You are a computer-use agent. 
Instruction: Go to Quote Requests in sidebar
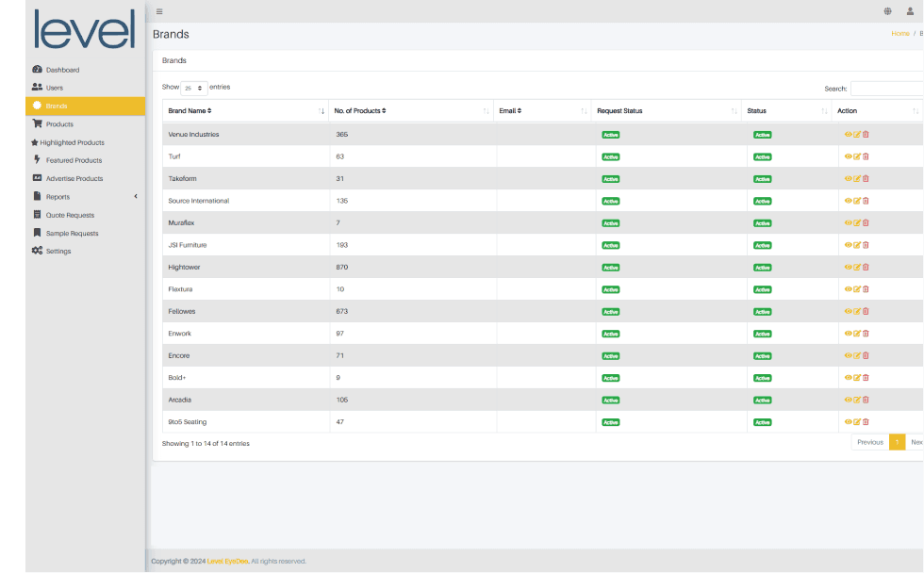coord(70,215)
